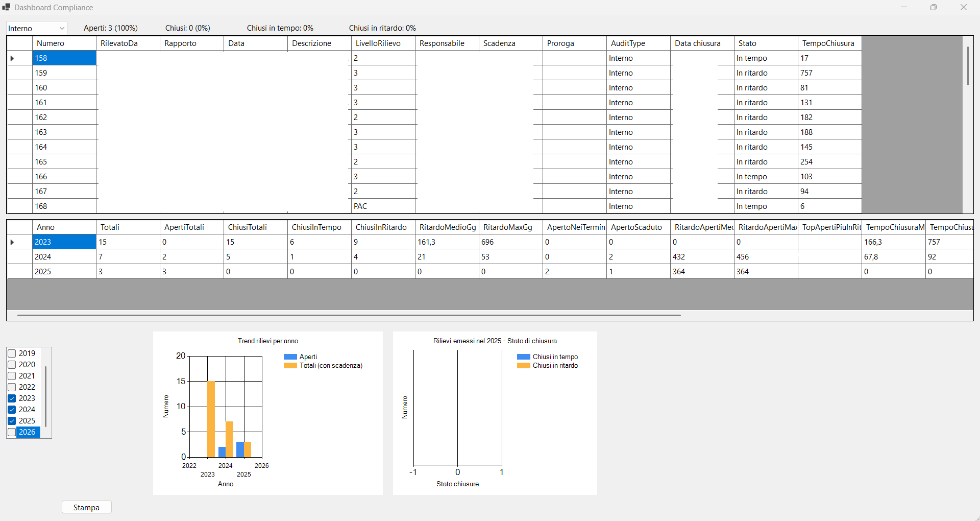Click the Stampa button

[86, 507]
